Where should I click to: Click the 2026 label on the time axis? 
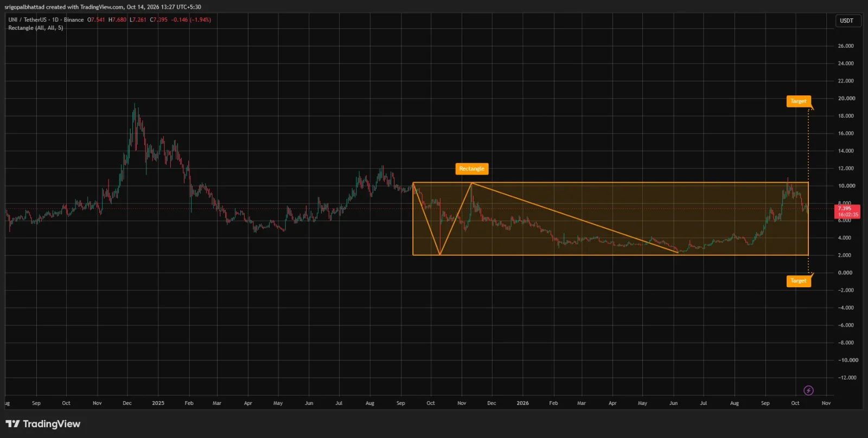522,403
